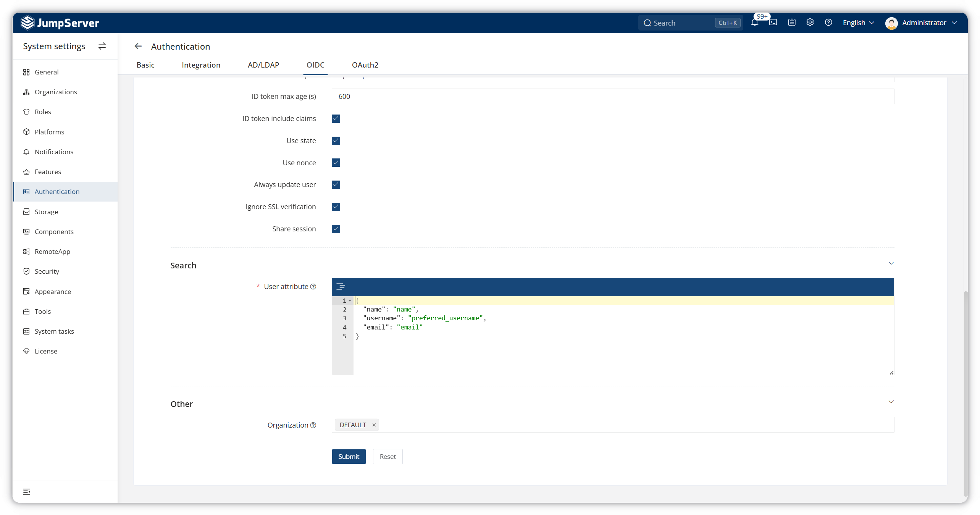
Task: Switch to the AD/LDAP tab
Action: (x=263, y=65)
